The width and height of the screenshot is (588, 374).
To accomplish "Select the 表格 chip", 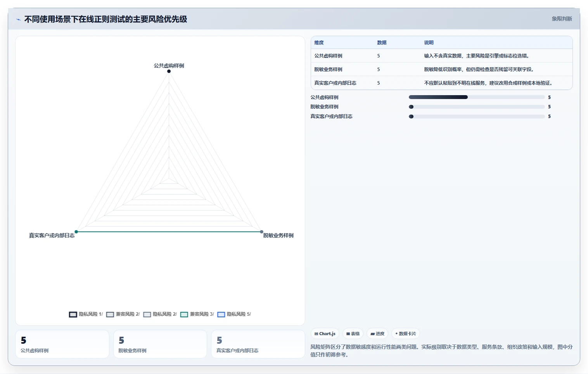I will click(x=353, y=334).
